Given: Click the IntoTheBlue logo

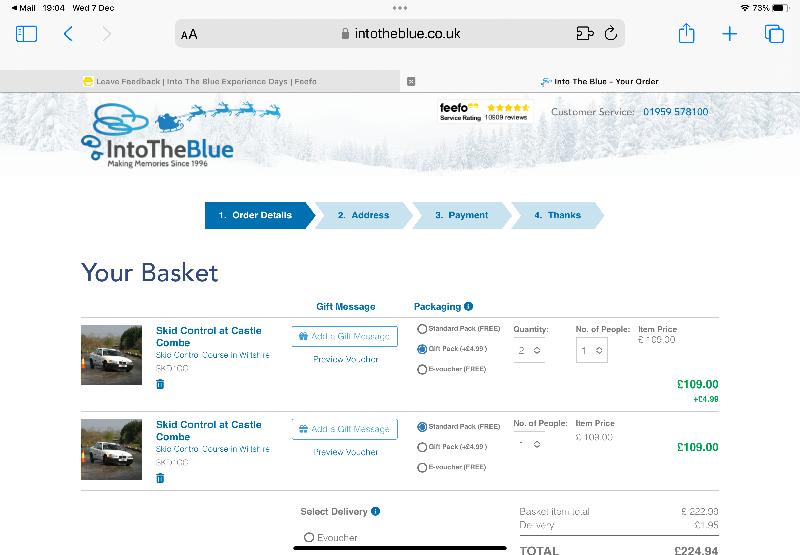Looking at the screenshot, I should click(x=158, y=135).
